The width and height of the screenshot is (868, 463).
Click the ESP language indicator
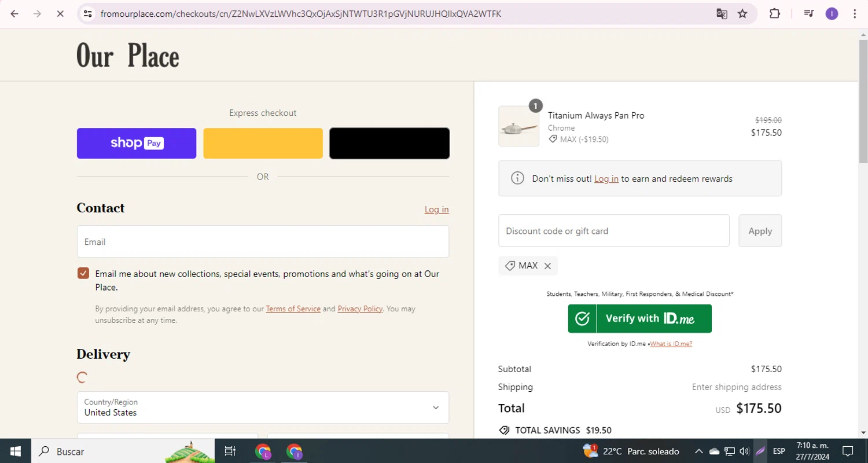pos(779,451)
